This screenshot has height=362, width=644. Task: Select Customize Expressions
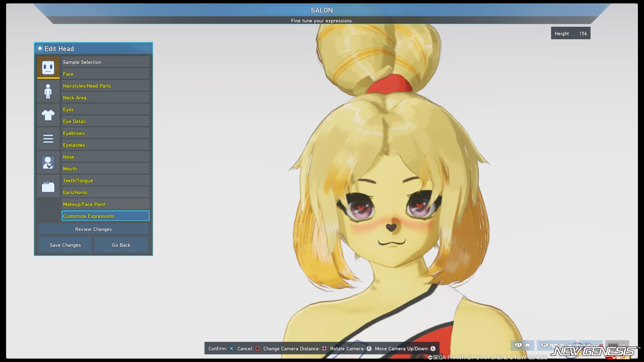pyautogui.click(x=105, y=216)
